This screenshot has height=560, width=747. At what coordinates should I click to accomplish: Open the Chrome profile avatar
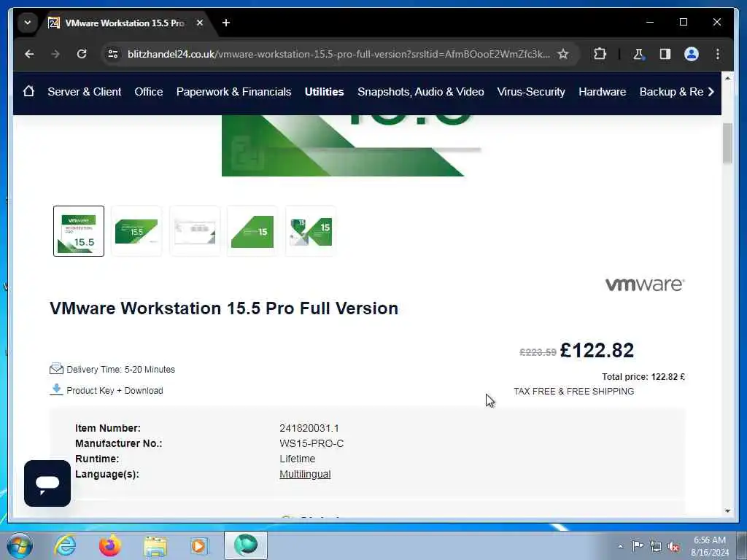[x=692, y=54]
